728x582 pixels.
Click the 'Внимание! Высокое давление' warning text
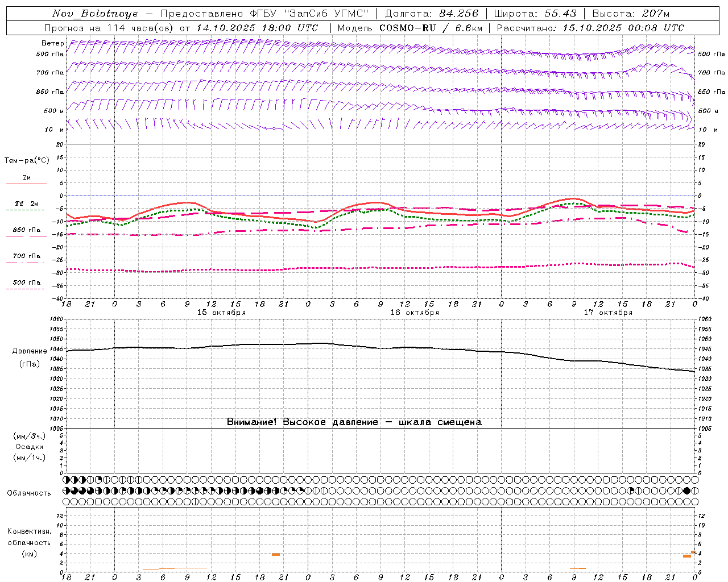coord(303,422)
